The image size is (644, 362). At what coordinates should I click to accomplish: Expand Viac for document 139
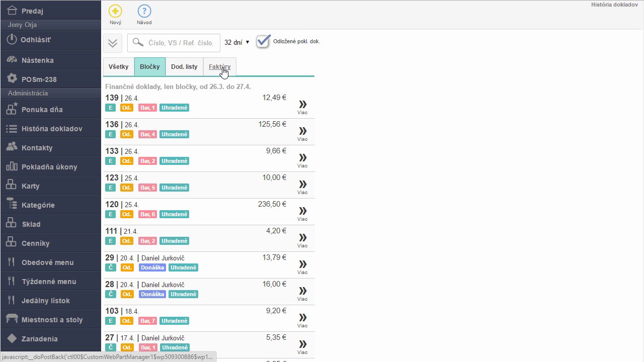pos(302,107)
